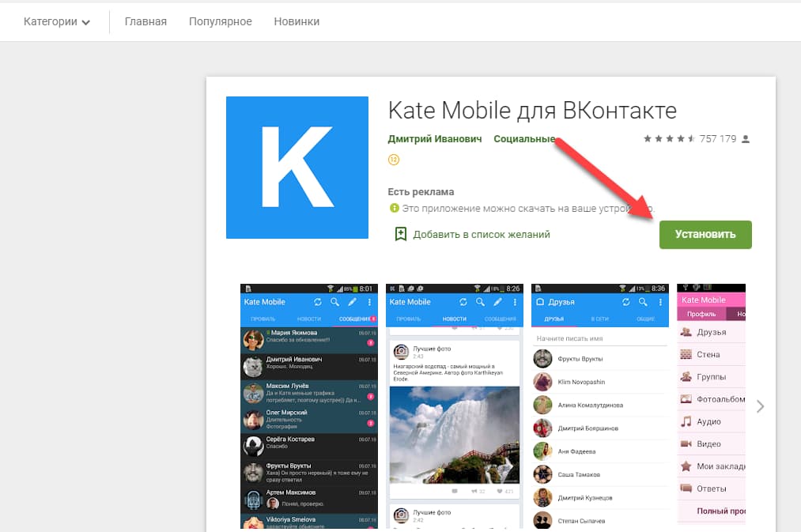
Task: Click the Есть реклама label
Action: [421, 192]
